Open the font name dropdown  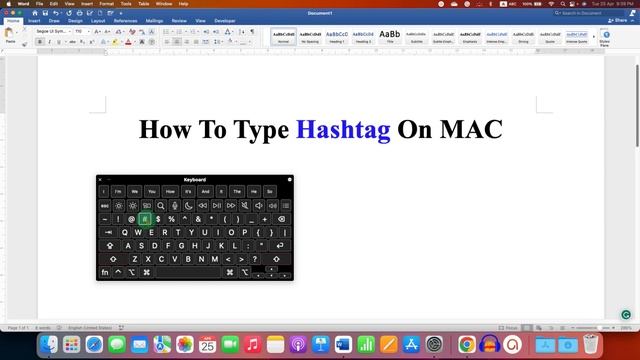[69, 31]
